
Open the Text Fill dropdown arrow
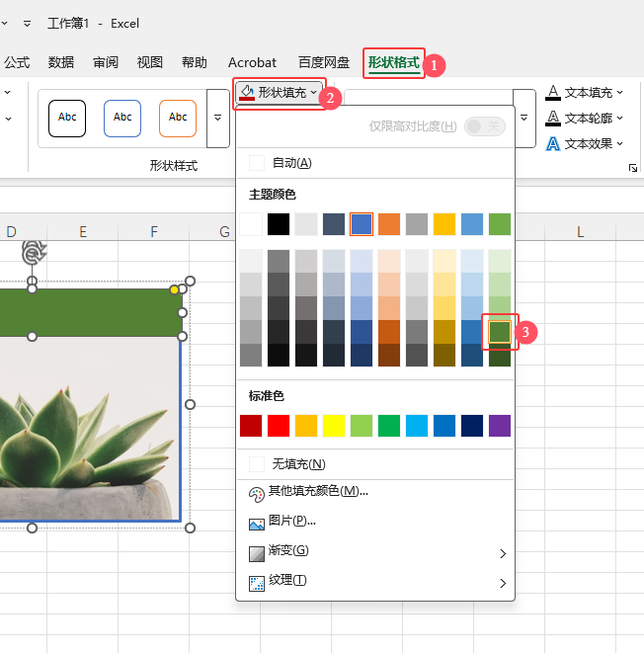(x=620, y=93)
